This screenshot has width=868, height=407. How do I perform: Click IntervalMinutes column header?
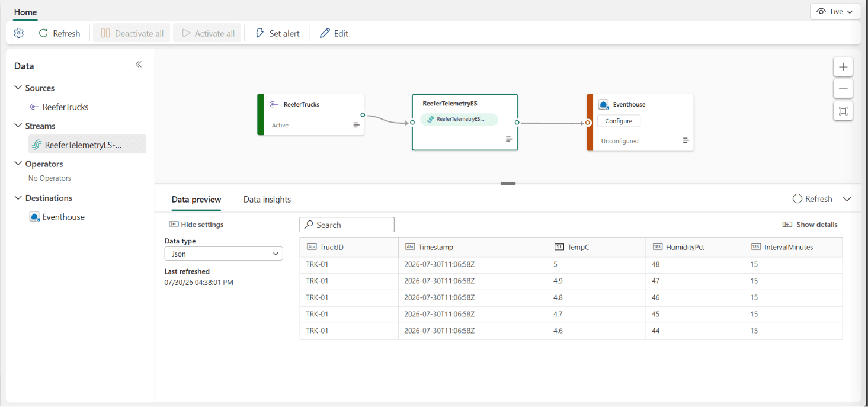click(x=793, y=247)
